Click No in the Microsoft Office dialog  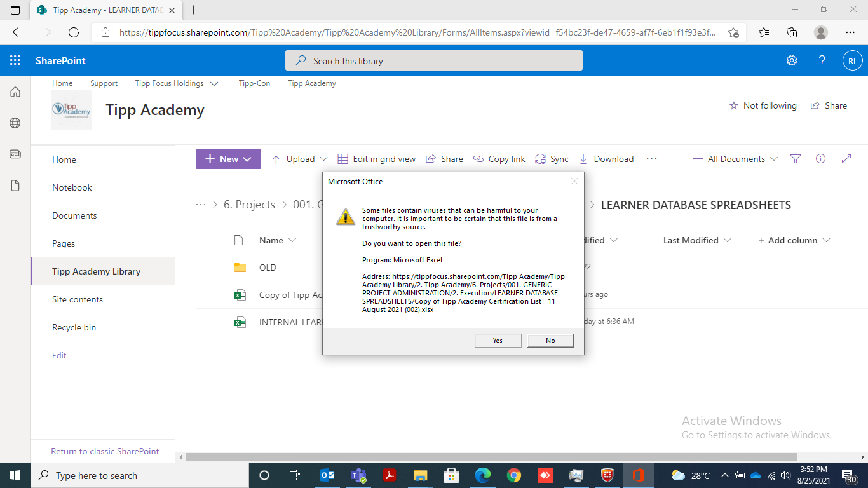[550, 341]
